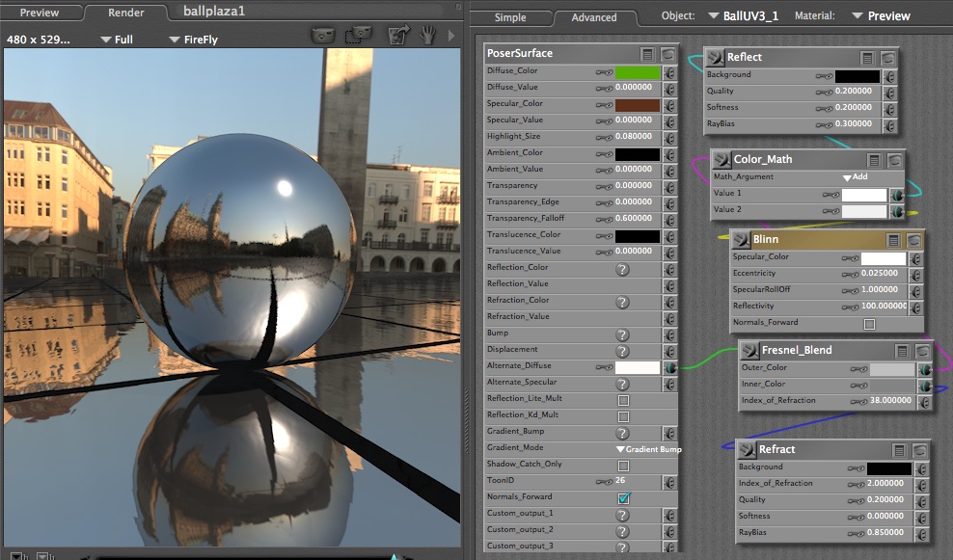Click the Diffuse_Color key animation icon
The width and height of the screenshot is (953, 560).
[x=604, y=72]
